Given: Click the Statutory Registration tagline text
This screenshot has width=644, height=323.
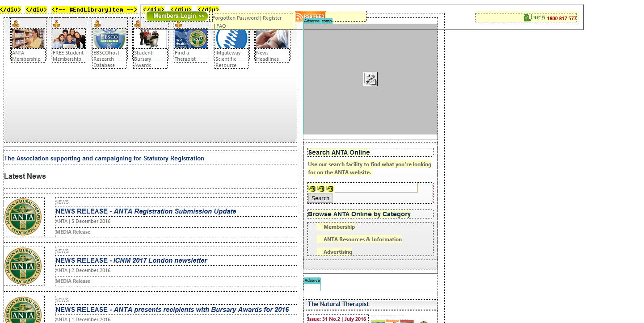Looking at the screenshot, I should coord(104,159).
